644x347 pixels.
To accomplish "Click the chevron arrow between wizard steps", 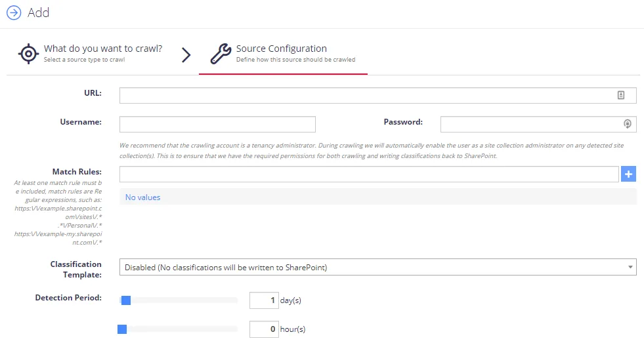I will click(x=186, y=54).
